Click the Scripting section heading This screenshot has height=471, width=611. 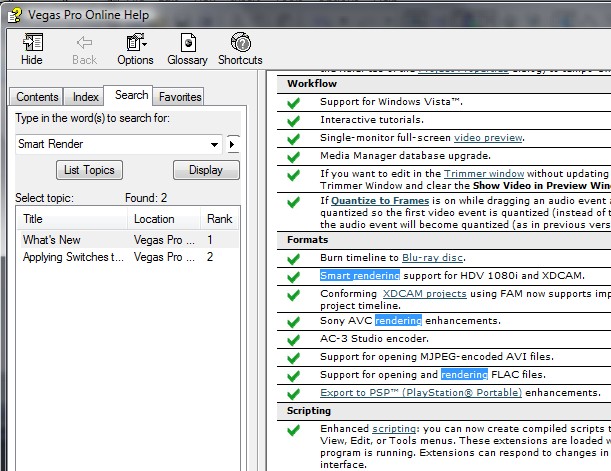[309, 411]
